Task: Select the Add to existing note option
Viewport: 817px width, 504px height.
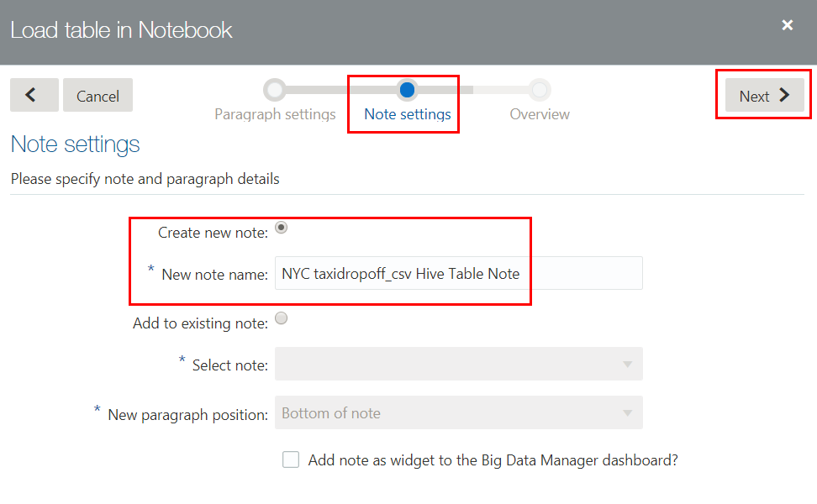Action: [x=282, y=318]
